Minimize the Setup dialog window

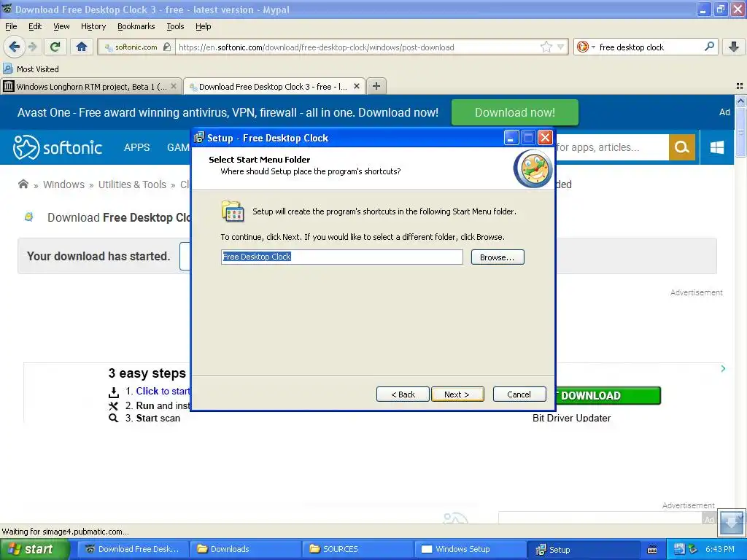[x=511, y=138]
